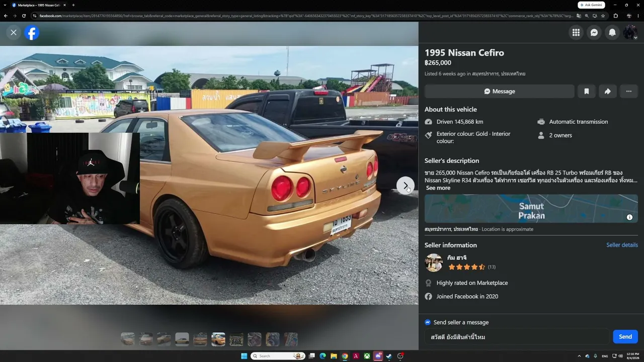Close the Marketplace browser tab
The height and width of the screenshot is (362, 644).
coord(64,5)
